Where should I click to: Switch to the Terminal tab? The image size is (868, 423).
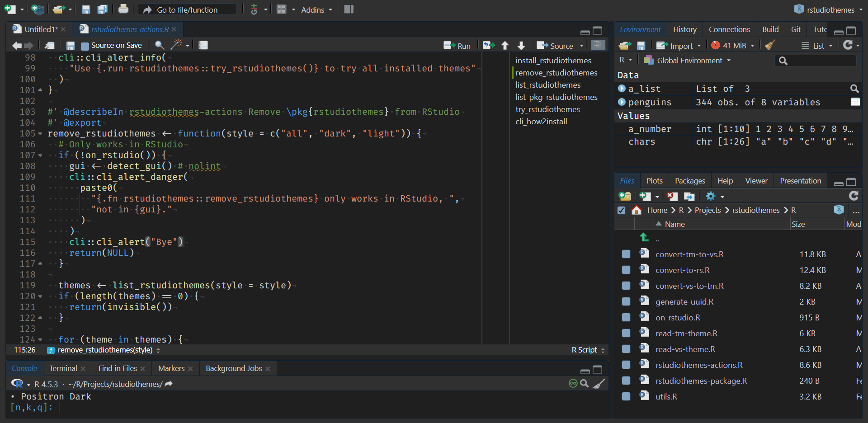63,368
